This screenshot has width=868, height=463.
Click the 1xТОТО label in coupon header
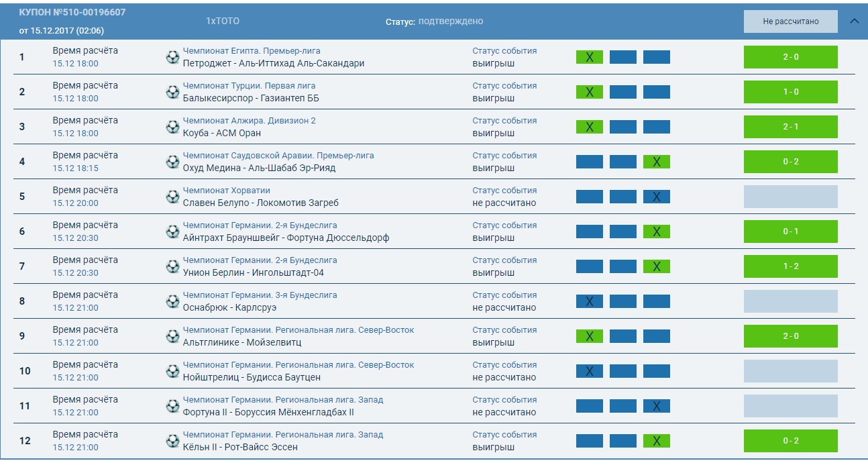[x=223, y=21]
